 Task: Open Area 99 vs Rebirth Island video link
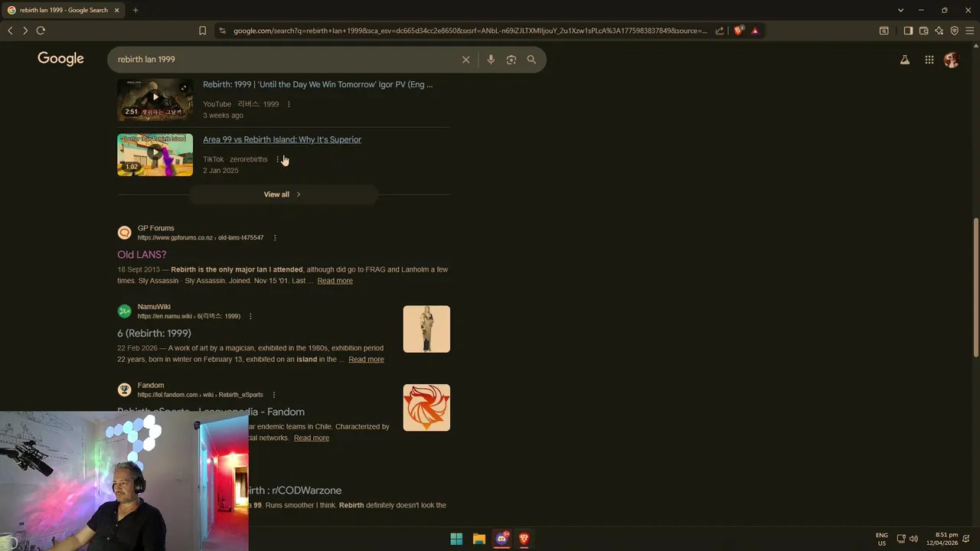point(282,139)
